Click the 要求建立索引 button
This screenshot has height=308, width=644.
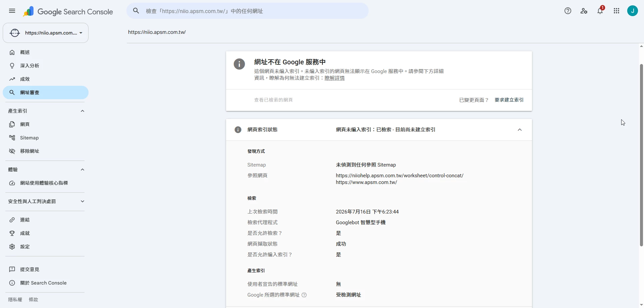(x=509, y=100)
